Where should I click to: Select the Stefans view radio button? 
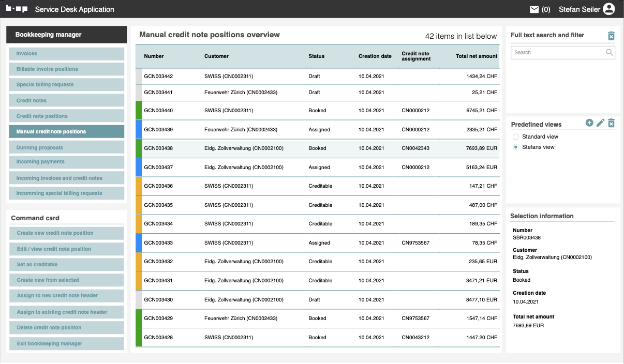[515, 147]
